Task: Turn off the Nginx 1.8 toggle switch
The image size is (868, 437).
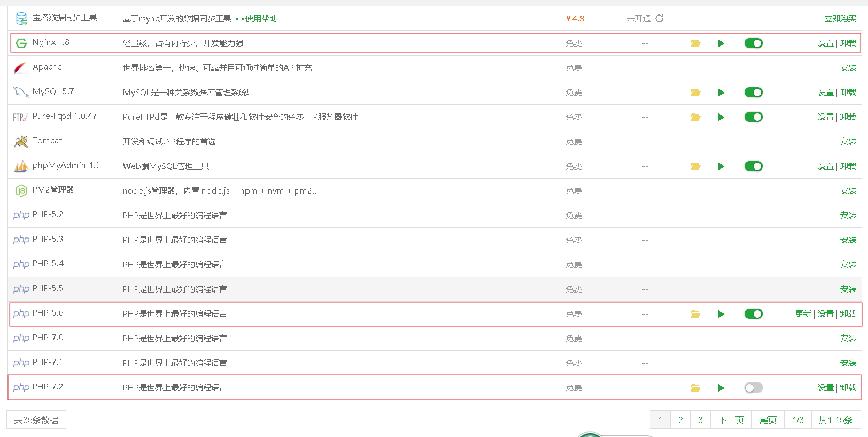Action: click(754, 43)
